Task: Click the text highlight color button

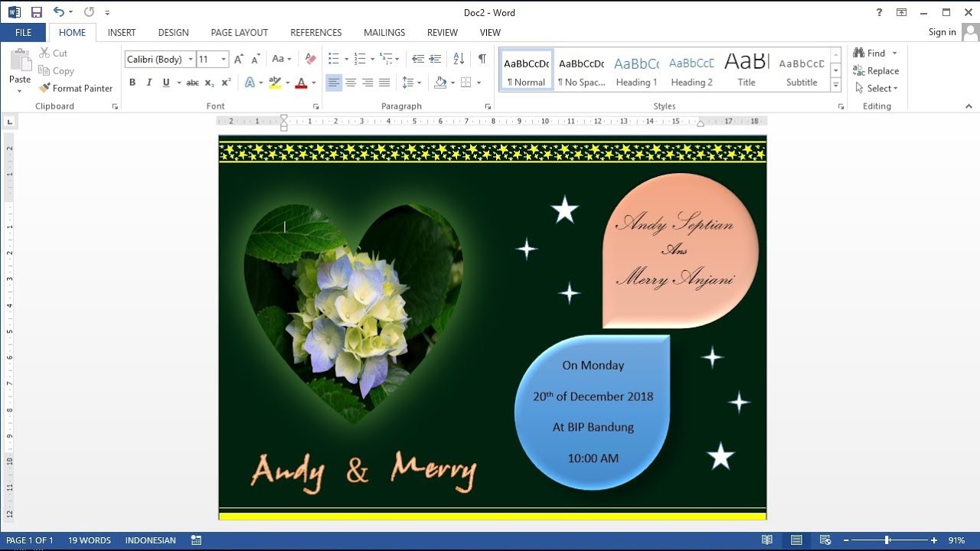Action: (275, 83)
